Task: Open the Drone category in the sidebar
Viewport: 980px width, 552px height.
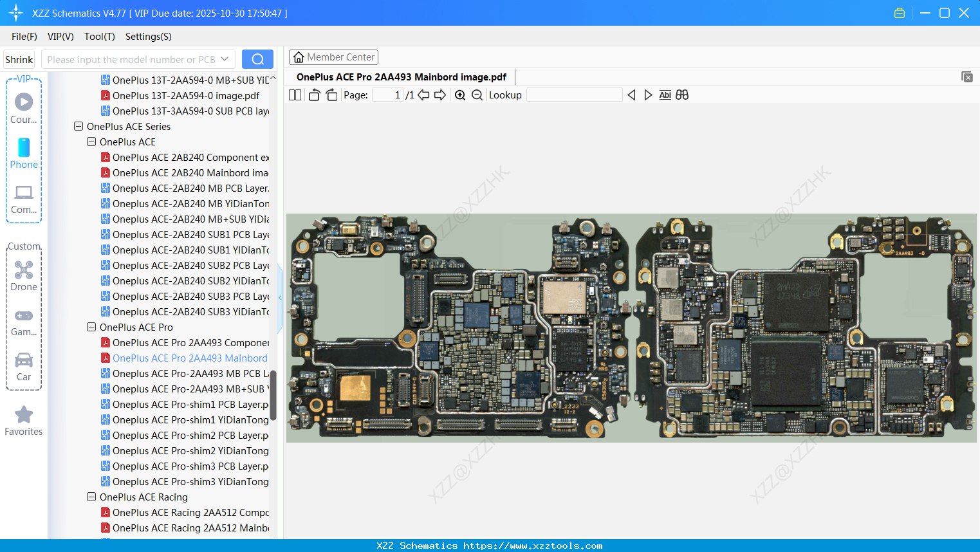Action: 24,275
